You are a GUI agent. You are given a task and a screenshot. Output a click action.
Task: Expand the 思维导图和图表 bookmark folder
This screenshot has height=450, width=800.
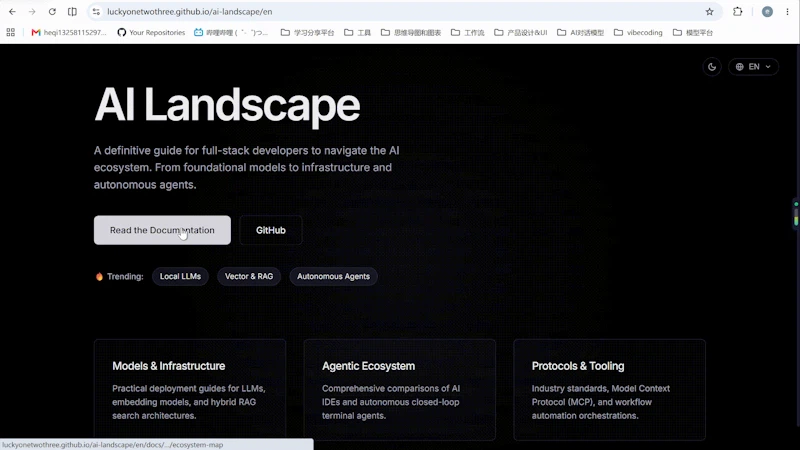[x=411, y=32]
